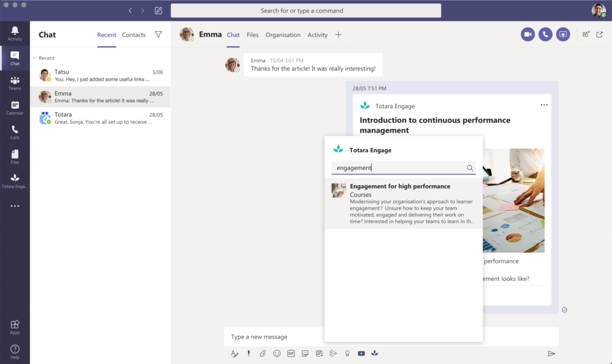
Task: Open the chat filter funnel icon
Action: coord(158,34)
